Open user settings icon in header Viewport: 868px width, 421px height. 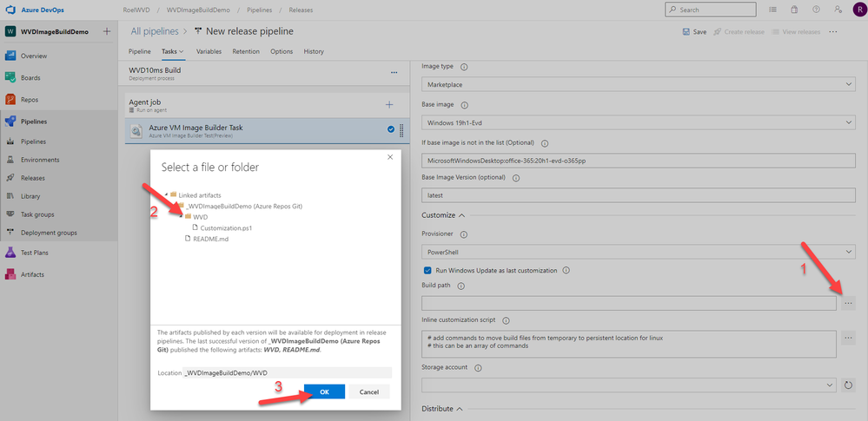[x=838, y=10]
